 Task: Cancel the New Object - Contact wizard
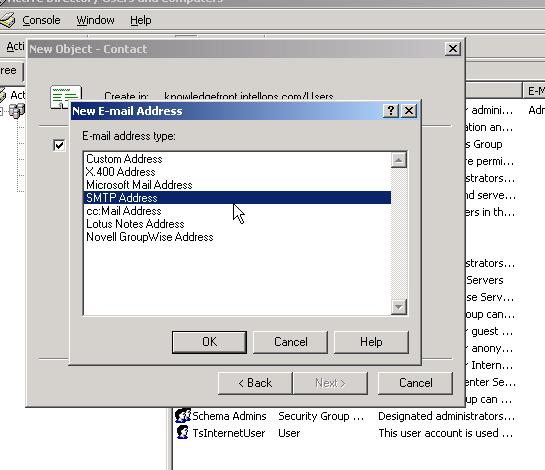[415, 383]
